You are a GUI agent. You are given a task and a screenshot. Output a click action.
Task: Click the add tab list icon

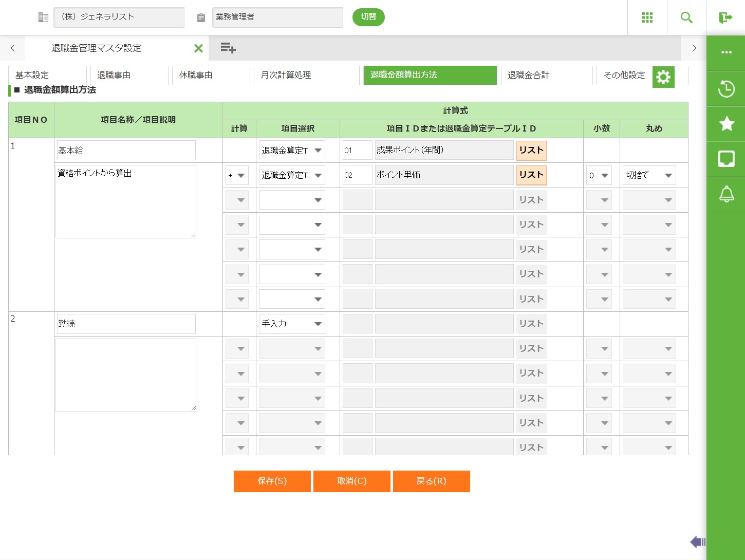[x=228, y=48]
